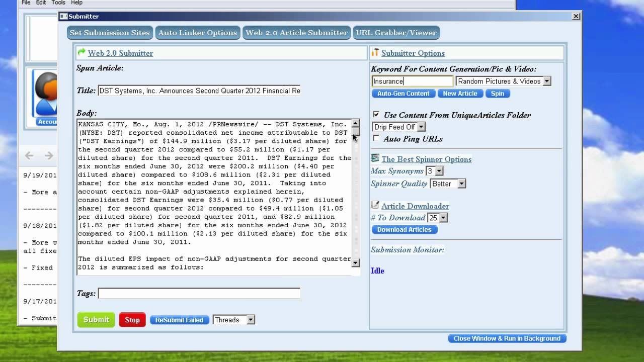This screenshot has width=644, height=362.
Task: Open the Help menu in background window
Action: point(76,3)
